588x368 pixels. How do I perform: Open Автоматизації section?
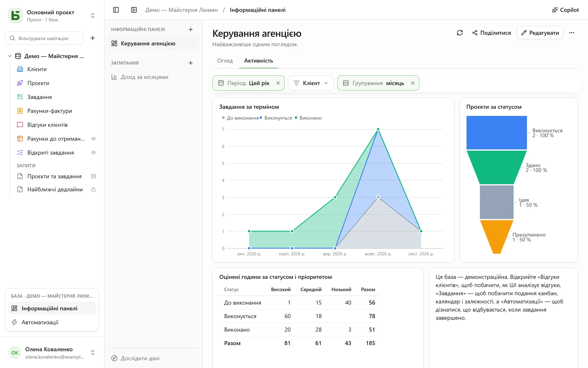point(52,322)
